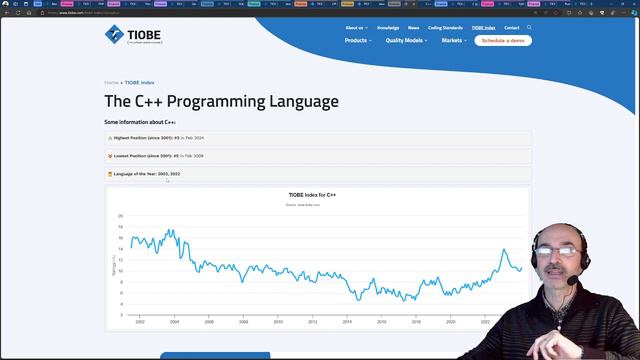This screenshot has height=360, width=640.
Task: Click the browser back arrow
Action: (7, 13)
